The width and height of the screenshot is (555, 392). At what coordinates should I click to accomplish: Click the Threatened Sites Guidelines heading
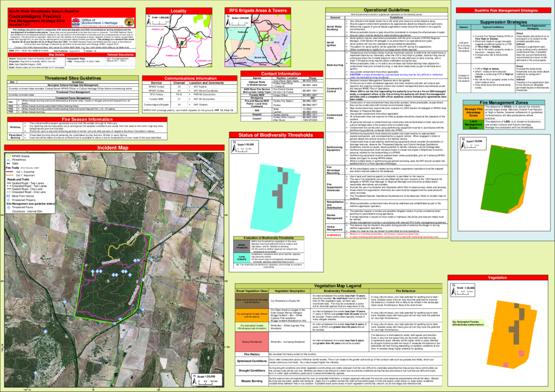pos(73,78)
